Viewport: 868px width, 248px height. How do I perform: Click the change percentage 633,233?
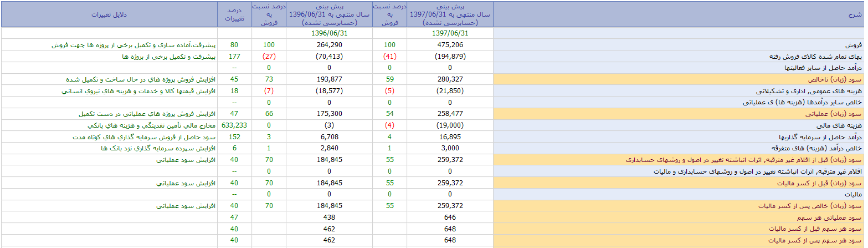click(x=234, y=125)
